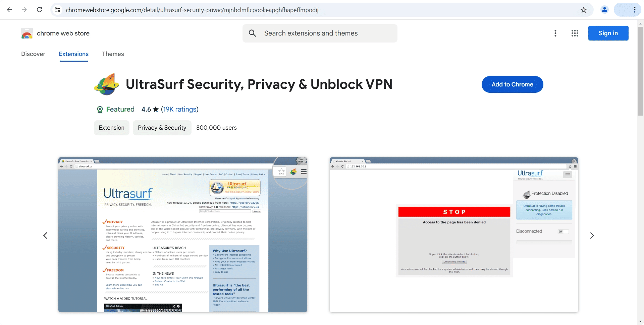Click the UltraSurf Security, Privacy & Unblock VPN heading
The image size is (644, 325).
coord(259,84)
